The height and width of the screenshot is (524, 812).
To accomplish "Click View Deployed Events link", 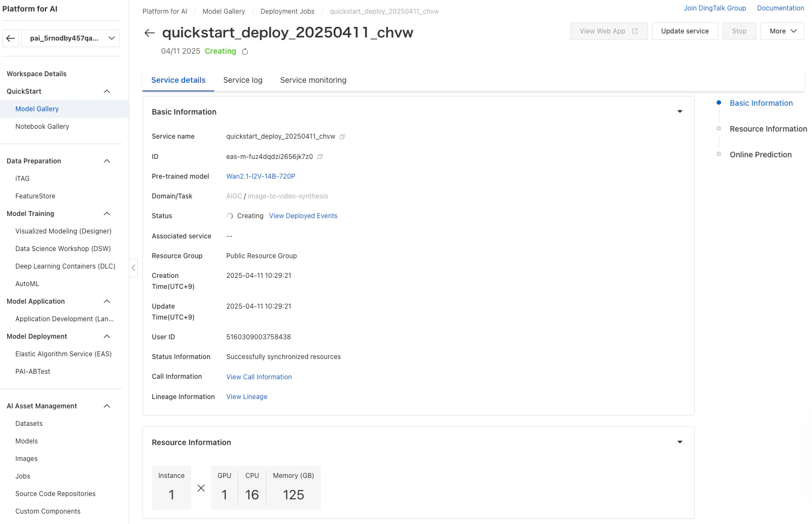I will [x=303, y=216].
